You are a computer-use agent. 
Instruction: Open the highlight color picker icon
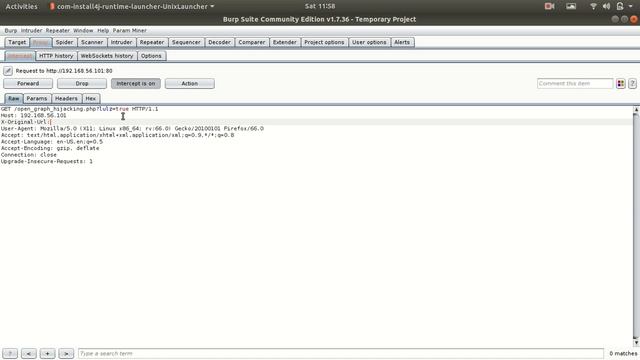pyautogui.click(x=620, y=83)
